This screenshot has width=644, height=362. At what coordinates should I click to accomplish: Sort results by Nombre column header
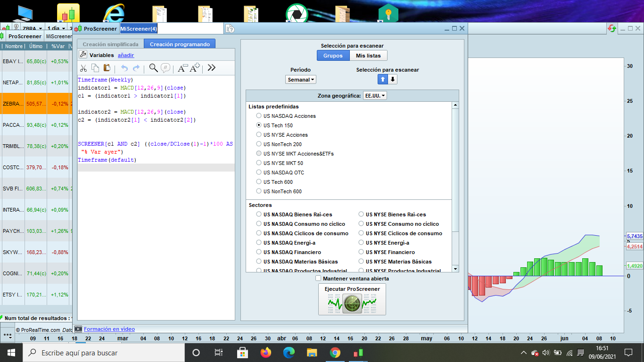click(14, 46)
